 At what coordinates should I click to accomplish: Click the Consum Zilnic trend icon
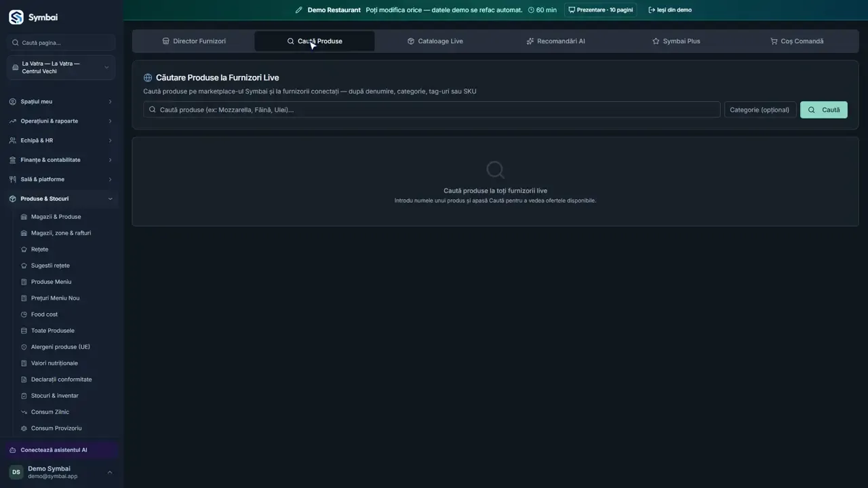(x=24, y=412)
